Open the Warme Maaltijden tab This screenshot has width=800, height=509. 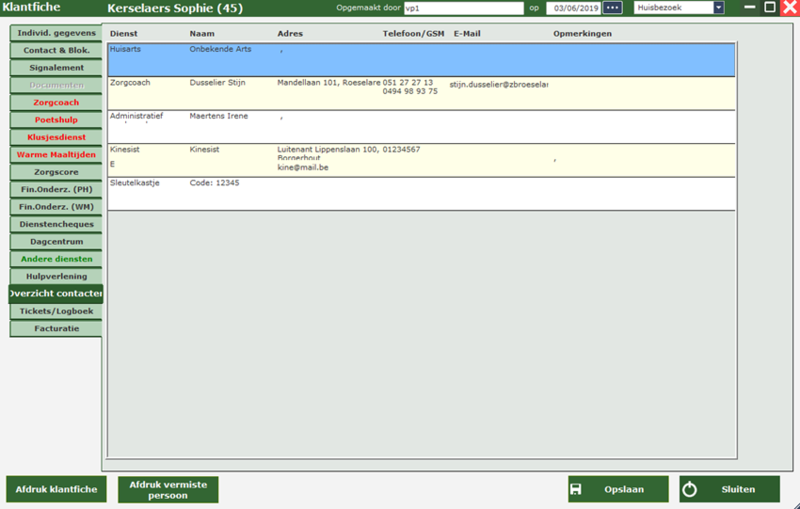click(x=56, y=155)
